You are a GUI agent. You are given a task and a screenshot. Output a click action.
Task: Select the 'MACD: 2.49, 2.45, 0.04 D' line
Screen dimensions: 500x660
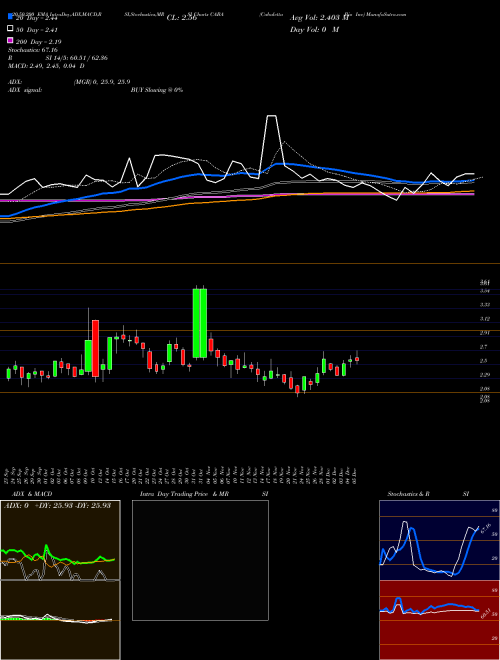point(46,66)
